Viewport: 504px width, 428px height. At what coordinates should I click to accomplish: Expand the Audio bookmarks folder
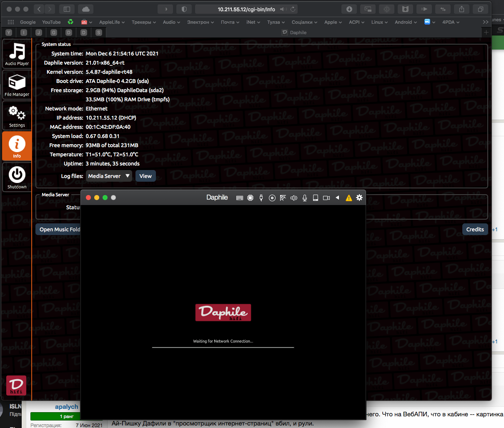(x=171, y=22)
